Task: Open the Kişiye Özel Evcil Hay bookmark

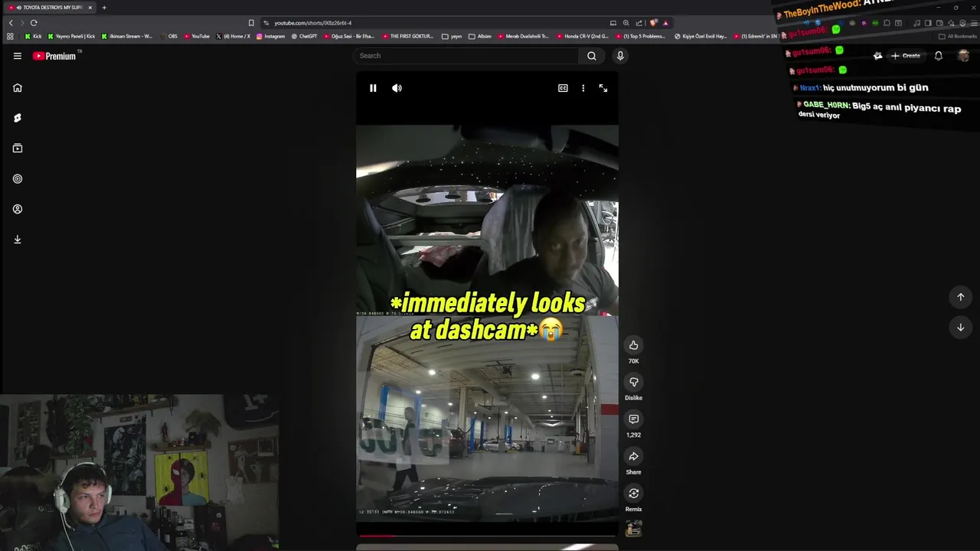Action: 701,36
